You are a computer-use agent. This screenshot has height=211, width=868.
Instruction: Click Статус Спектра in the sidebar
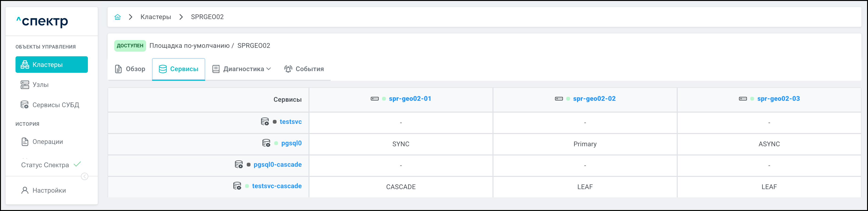pos(45,165)
